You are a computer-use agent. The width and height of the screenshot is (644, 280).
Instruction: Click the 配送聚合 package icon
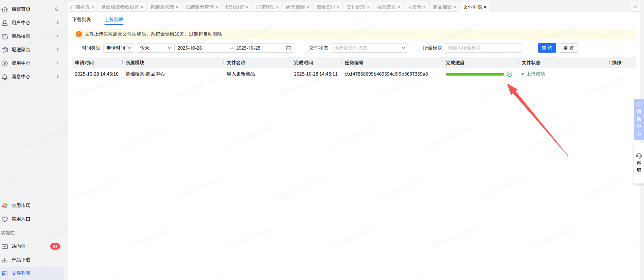(x=5, y=50)
